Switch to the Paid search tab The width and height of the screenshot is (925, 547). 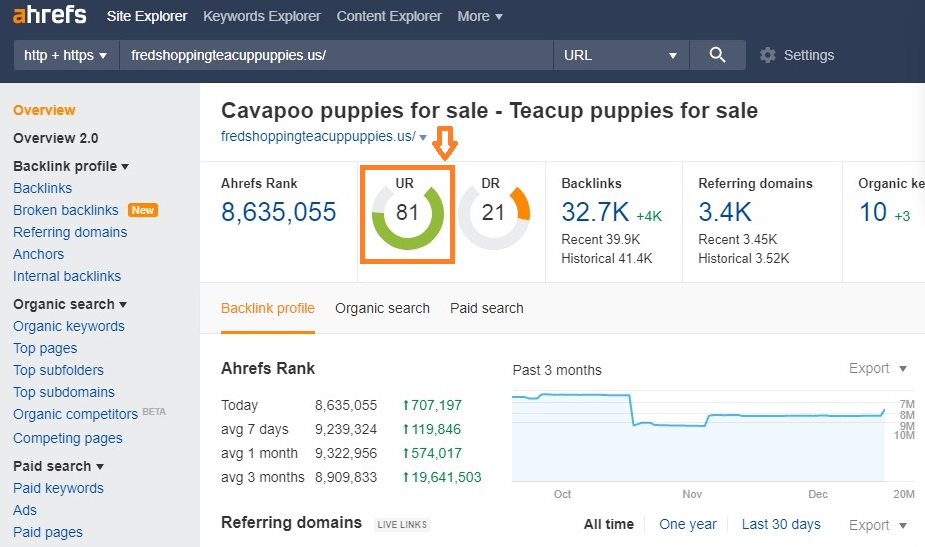pos(486,308)
